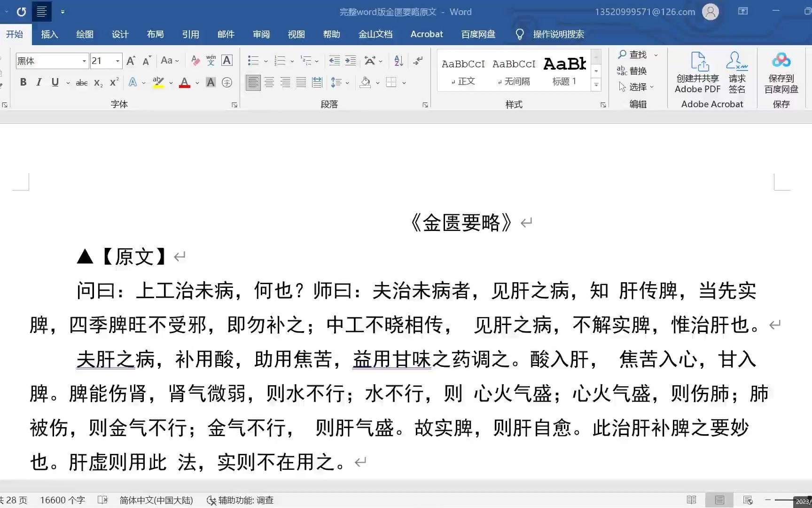Screen dimensions: 812x508
Task: Apply paragraph shading with the paint bucket
Action: (365, 83)
